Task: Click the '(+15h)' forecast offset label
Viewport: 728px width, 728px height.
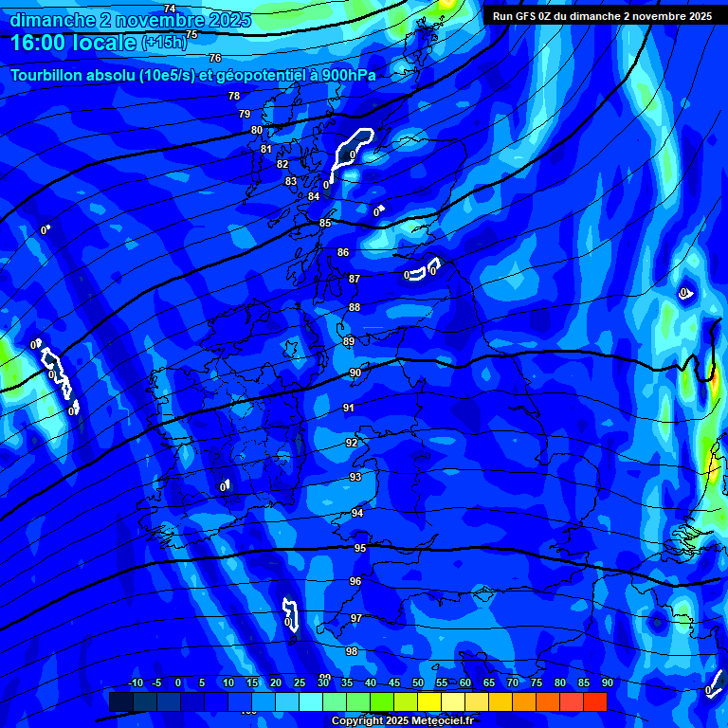Action: (x=163, y=43)
